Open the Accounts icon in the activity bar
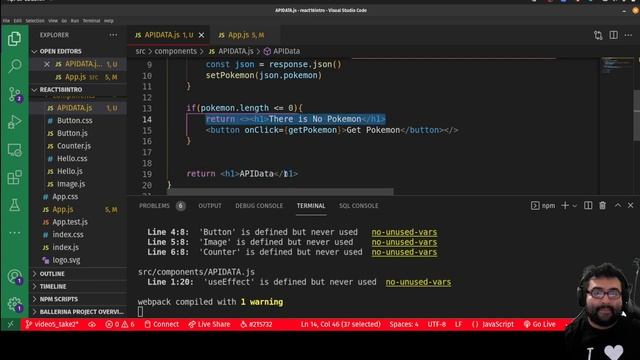 coord(15,277)
